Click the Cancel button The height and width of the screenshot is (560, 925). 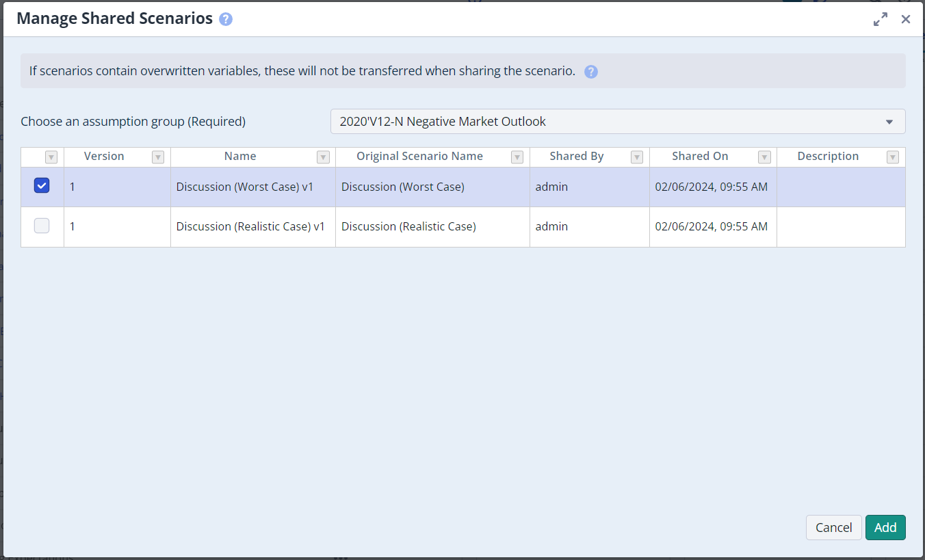(833, 527)
